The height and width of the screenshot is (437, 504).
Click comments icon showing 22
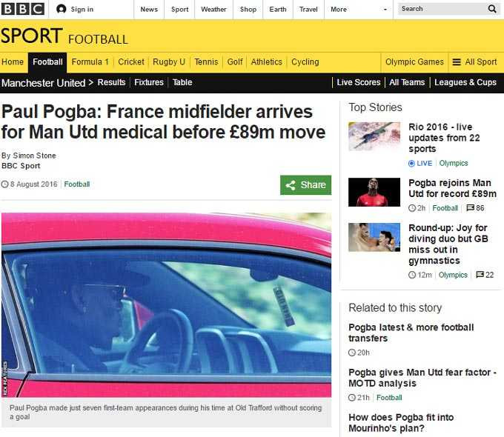(480, 275)
